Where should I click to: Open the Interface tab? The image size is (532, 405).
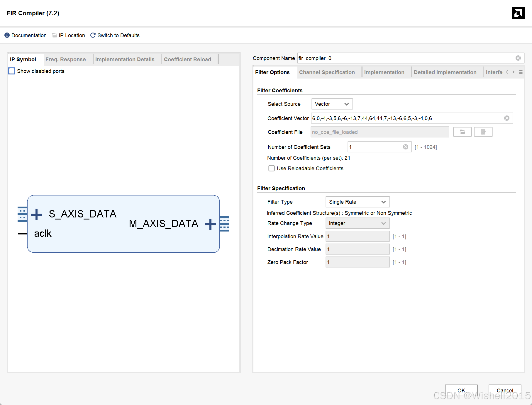494,72
